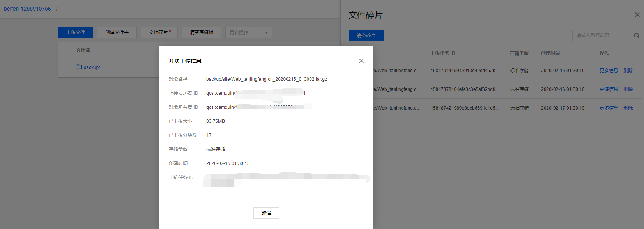This screenshot has width=644, height=229.
Task: Click the 清空碎片 button
Action: coord(366,36)
